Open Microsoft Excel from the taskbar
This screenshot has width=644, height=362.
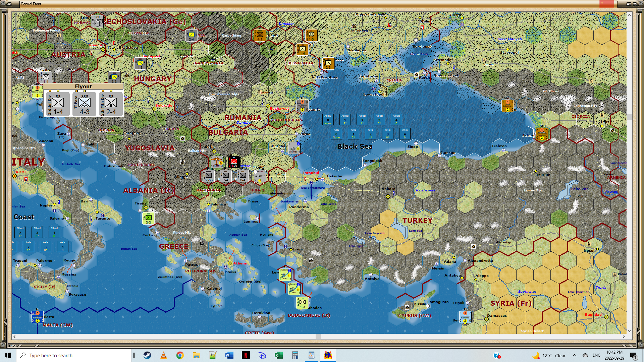(278, 355)
